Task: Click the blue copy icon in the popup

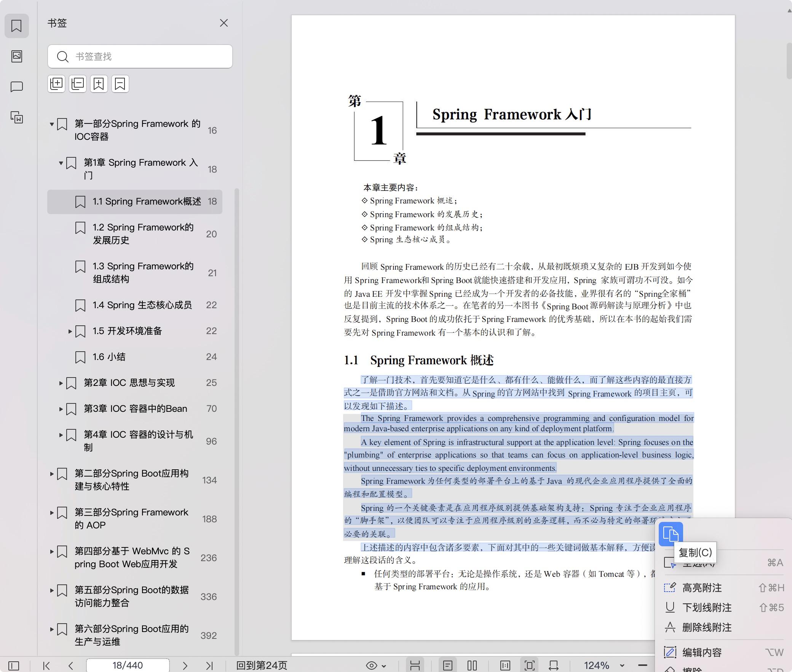Action: pyautogui.click(x=671, y=534)
